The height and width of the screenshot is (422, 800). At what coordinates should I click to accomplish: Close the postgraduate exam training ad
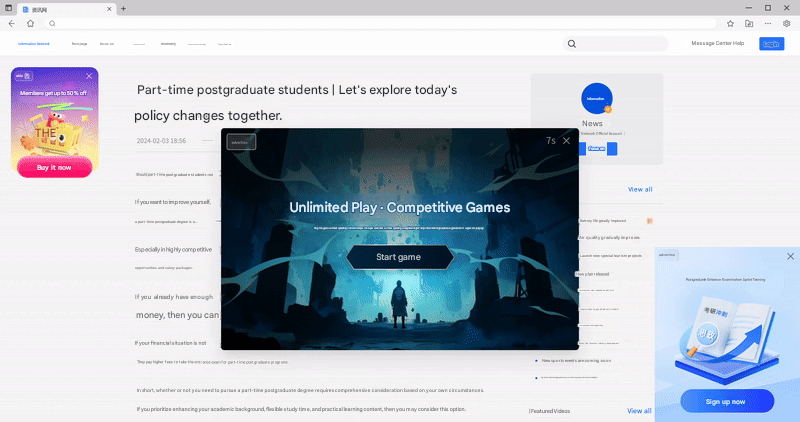pos(791,256)
